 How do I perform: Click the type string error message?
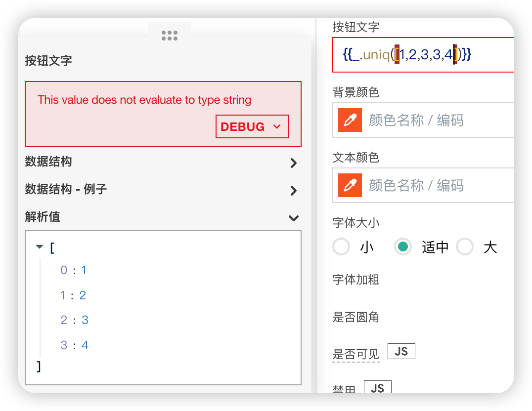144,100
